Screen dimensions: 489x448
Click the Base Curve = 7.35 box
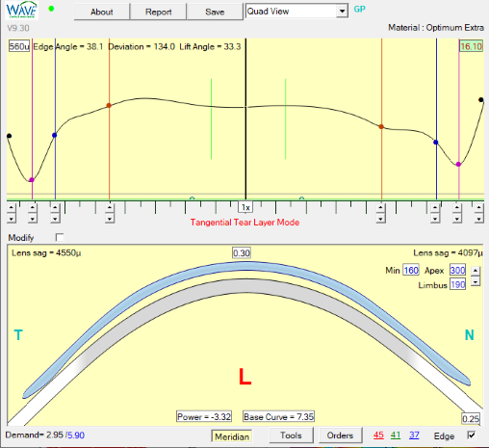click(x=278, y=416)
